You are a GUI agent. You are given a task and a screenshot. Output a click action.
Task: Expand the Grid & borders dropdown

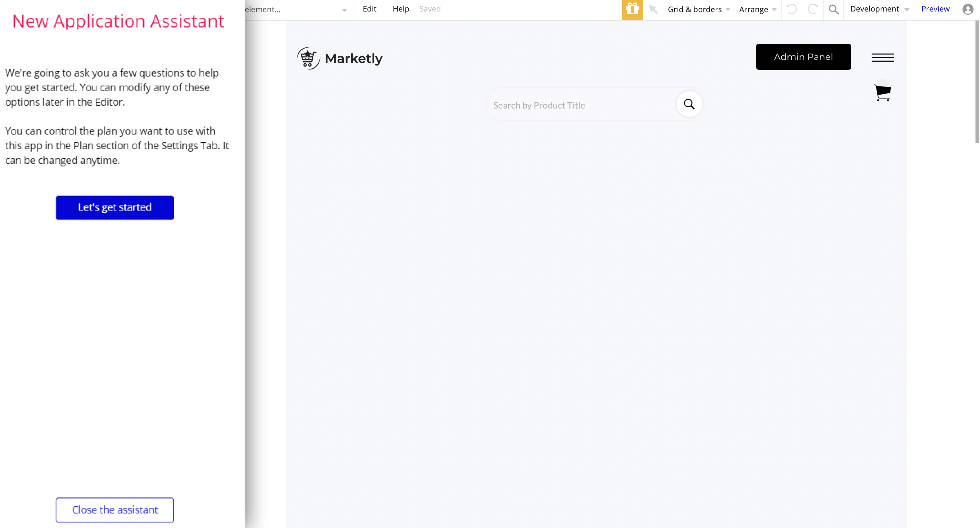point(698,9)
